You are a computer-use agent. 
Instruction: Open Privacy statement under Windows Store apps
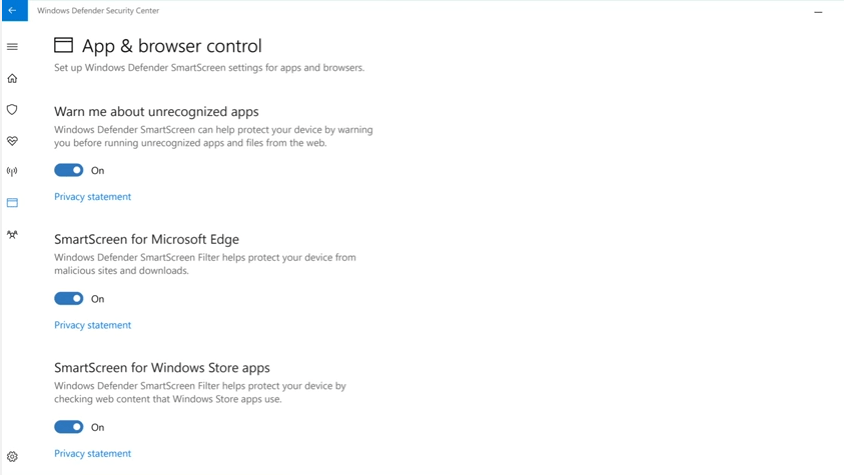93,454
